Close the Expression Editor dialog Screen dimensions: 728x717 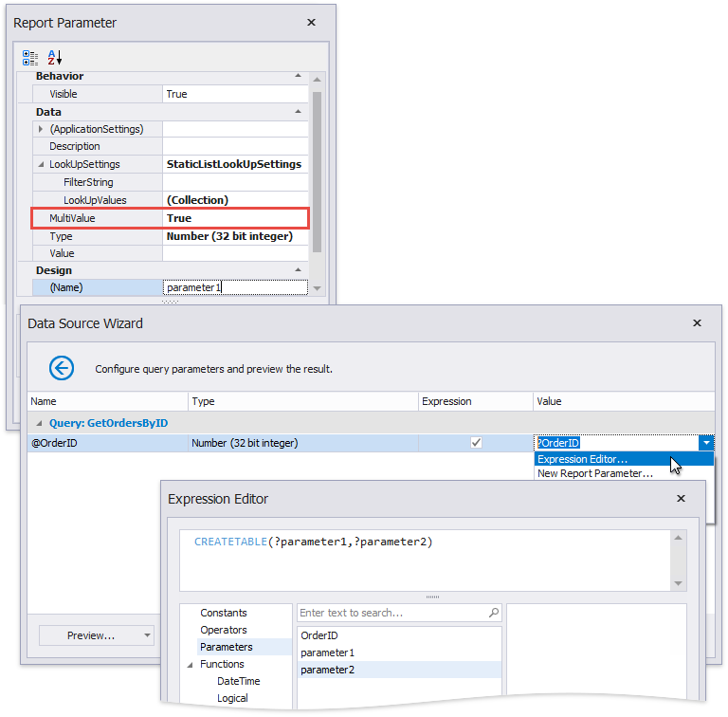point(681,498)
